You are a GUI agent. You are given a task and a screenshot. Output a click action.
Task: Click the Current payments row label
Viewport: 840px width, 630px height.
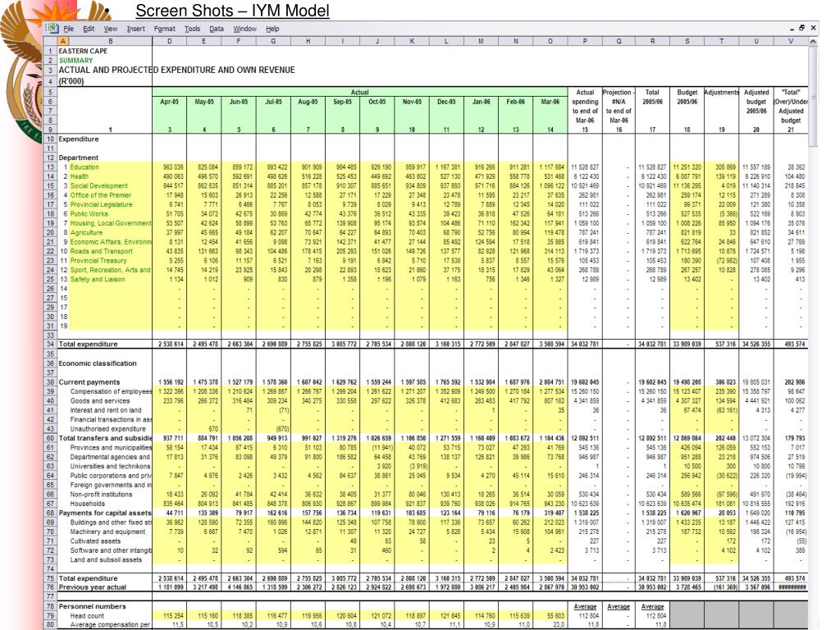pos(89,382)
